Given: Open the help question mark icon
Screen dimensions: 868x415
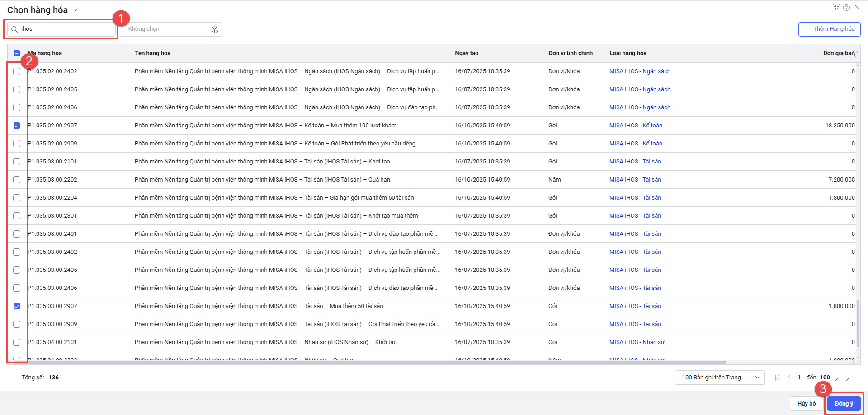Looking at the screenshot, I should tap(846, 7).
